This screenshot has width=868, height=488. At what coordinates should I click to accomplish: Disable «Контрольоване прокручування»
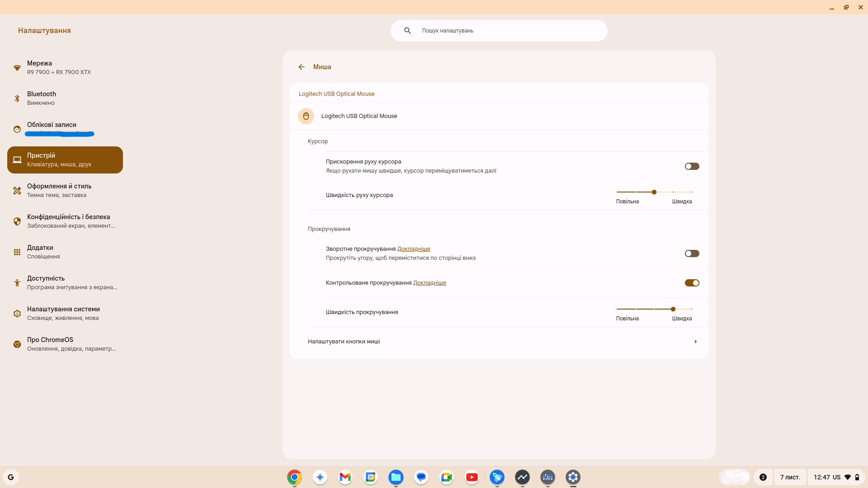click(692, 282)
